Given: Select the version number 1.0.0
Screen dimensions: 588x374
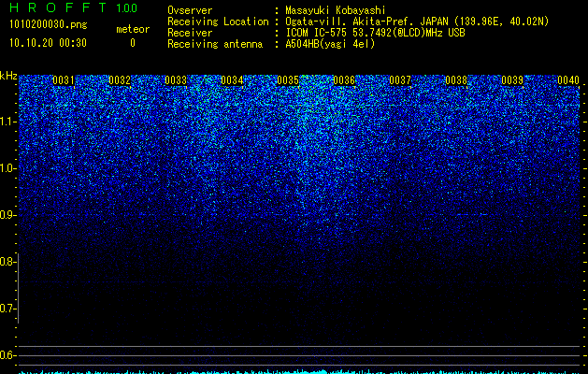Looking at the screenshot, I should pos(127,7).
